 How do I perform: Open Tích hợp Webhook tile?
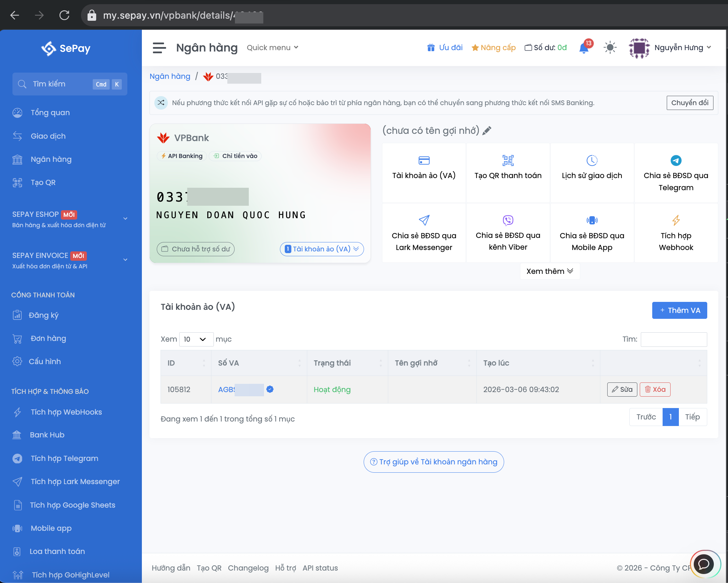point(675,233)
